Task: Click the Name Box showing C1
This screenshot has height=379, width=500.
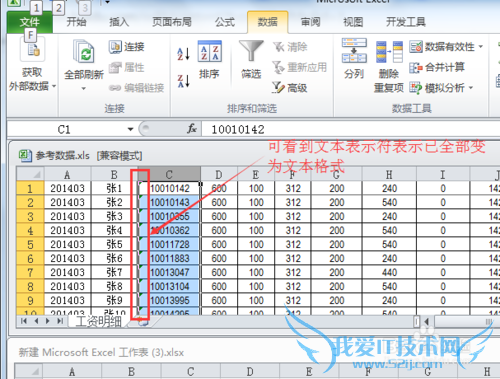Action: 64,129
